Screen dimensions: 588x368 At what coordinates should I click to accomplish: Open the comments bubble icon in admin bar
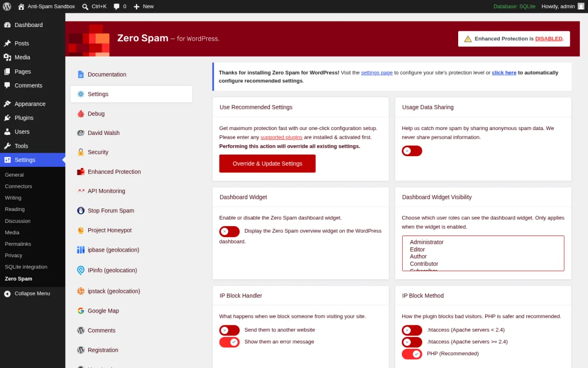[x=117, y=6]
